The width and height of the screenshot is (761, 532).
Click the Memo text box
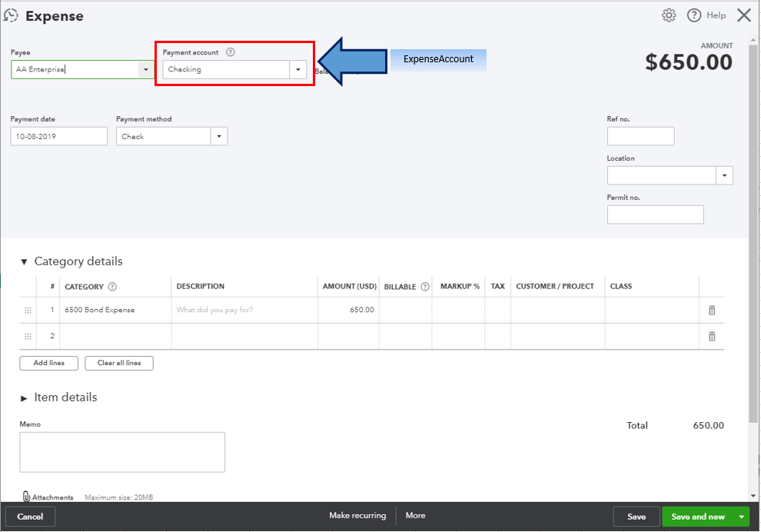pyautogui.click(x=122, y=452)
